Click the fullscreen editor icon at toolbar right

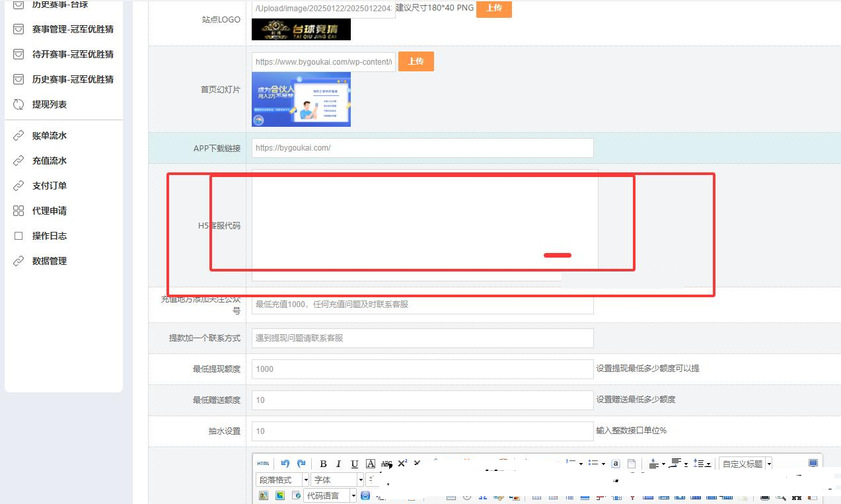click(814, 463)
